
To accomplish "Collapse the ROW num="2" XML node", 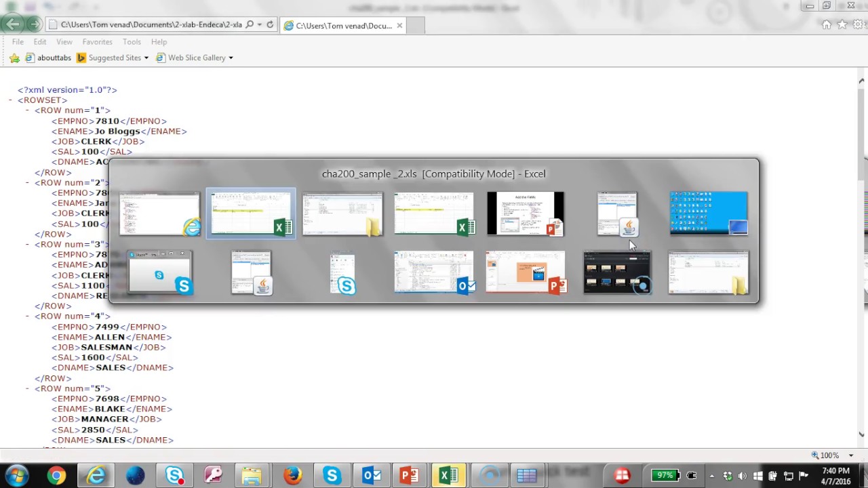I will click(28, 183).
